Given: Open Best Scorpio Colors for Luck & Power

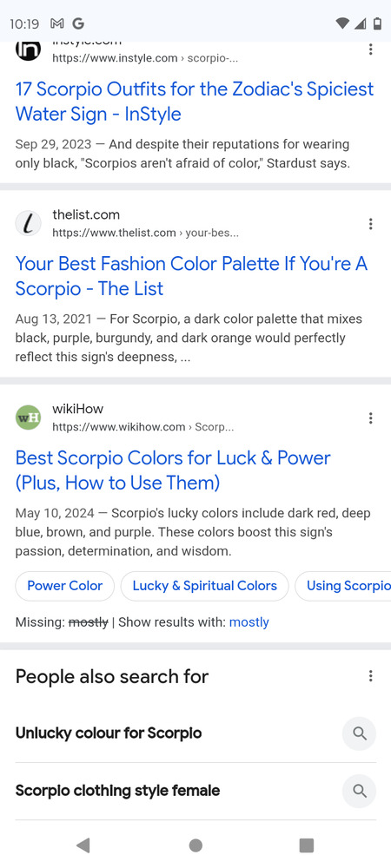Looking at the screenshot, I should click(x=173, y=470).
